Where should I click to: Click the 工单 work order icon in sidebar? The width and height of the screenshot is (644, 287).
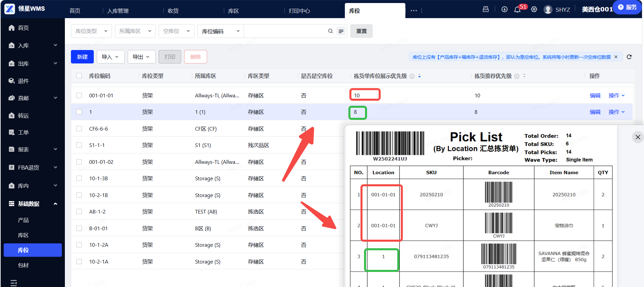[11, 132]
